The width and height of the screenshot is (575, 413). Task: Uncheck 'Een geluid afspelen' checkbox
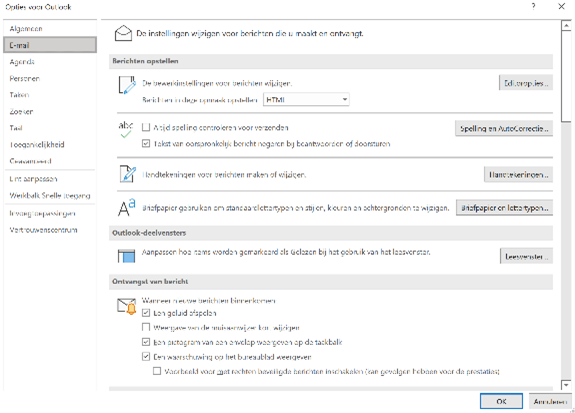[x=146, y=313]
